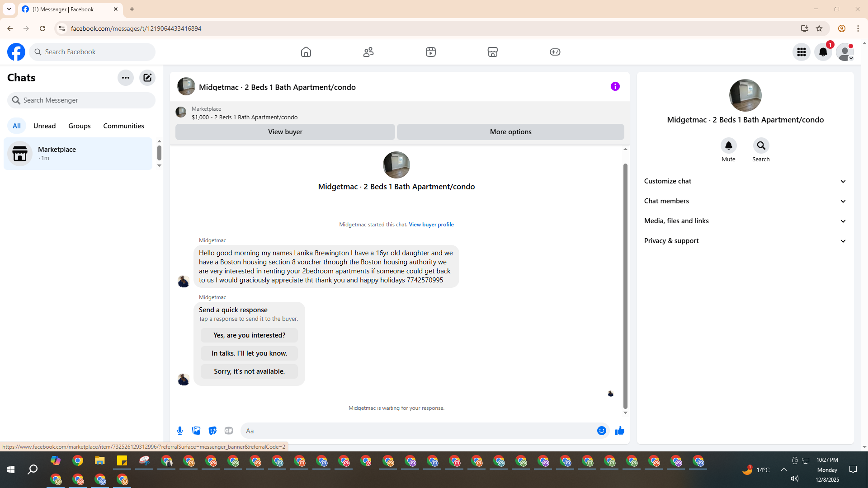Select the Groups chats filter

click(x=80, y=126)
